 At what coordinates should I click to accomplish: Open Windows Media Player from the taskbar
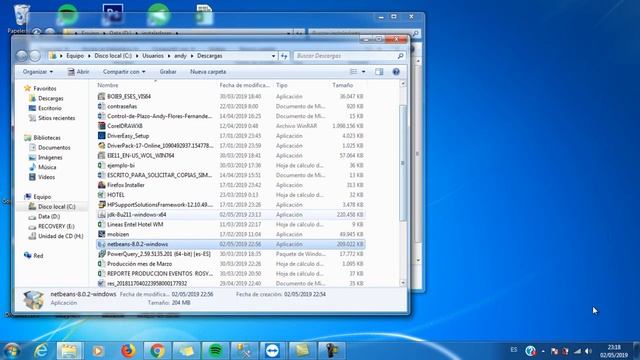(x=98, y=351)
